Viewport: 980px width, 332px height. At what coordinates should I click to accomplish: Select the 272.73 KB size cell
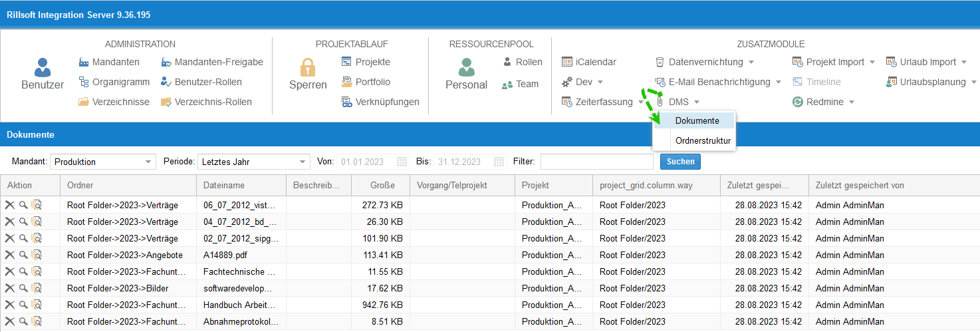380,205
